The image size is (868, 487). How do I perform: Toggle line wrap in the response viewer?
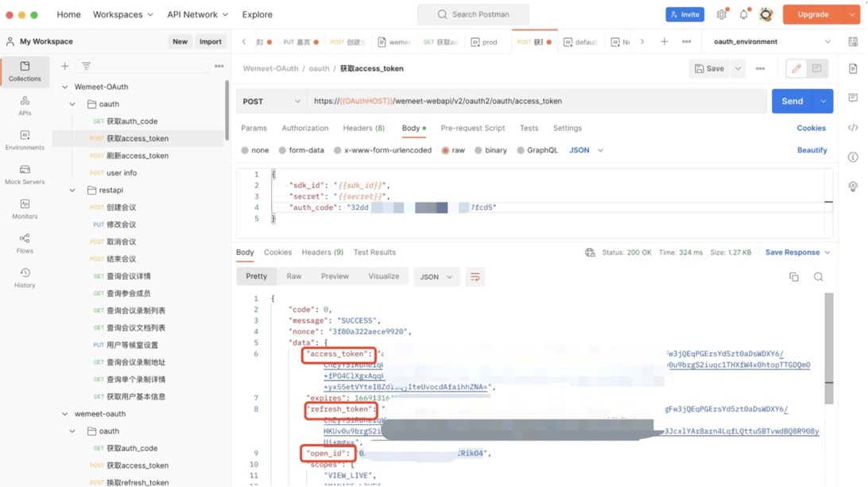click(x=475, y=276)
